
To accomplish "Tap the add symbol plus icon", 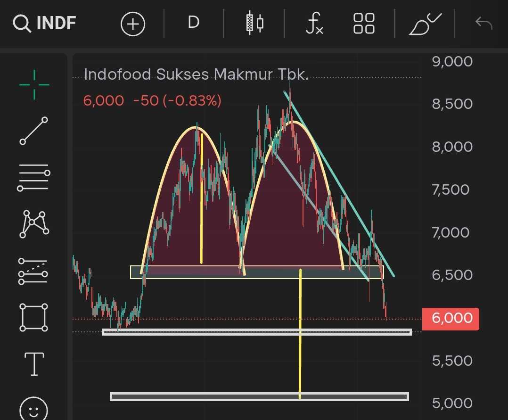I will tap(133, 24).
